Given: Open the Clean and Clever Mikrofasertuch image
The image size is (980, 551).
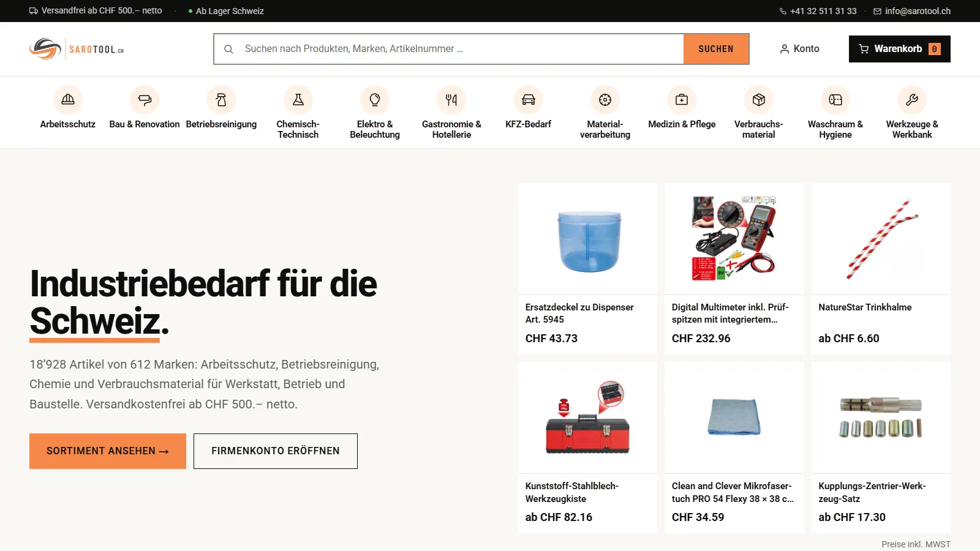Looking at the screenshot, I should (x=734, y=418).
